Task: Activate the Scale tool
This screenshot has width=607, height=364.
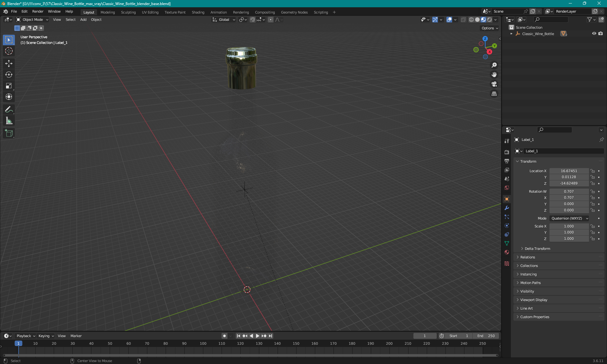Action: click(x=9, y=86)
